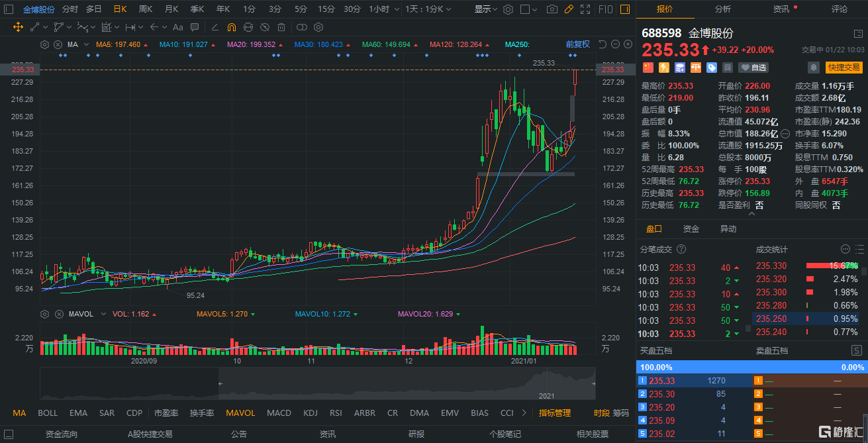The height and width of the screenshot is (443, 868).
Task: Toggle the MACD sub-indicator
Action: coord(279,413)
